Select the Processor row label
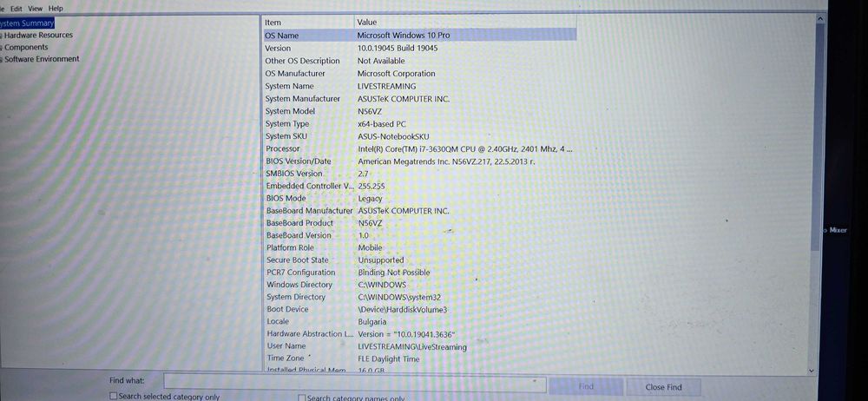 point(282,148)
